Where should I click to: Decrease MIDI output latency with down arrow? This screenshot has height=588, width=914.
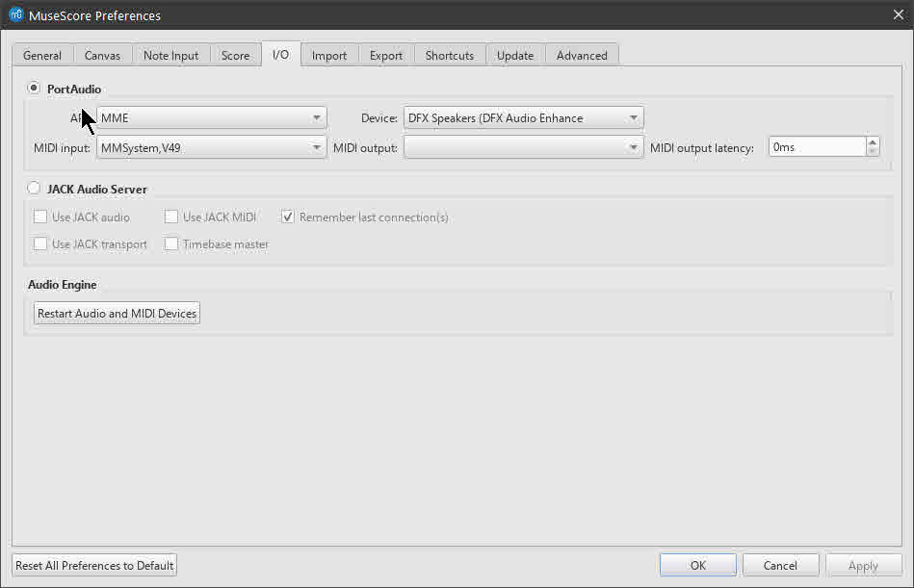tap(873, 152)
